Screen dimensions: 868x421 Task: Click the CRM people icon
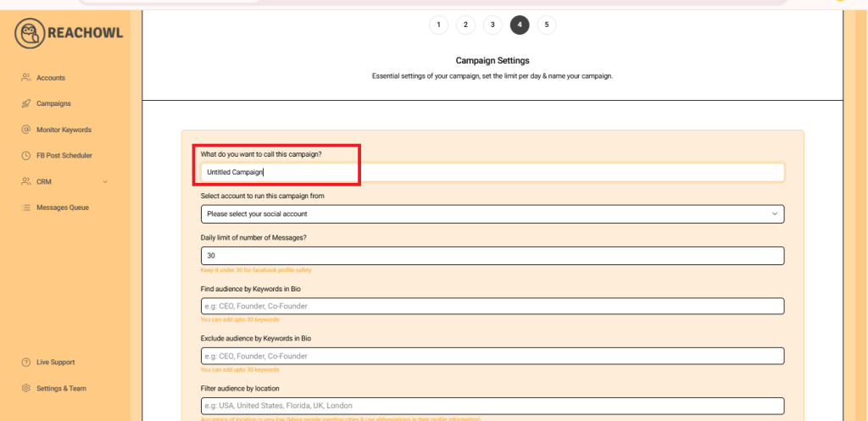point(26,181)
